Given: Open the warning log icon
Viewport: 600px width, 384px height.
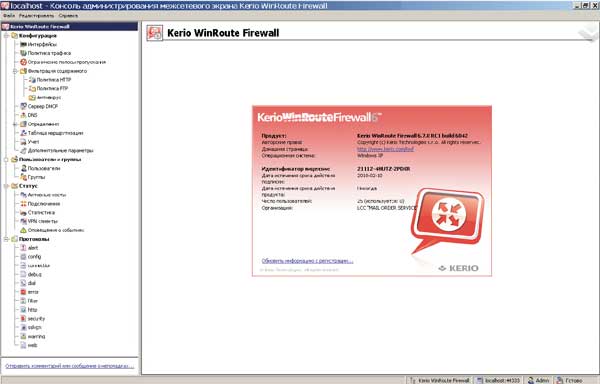Looking at the screenshot, I should [23, 336].
